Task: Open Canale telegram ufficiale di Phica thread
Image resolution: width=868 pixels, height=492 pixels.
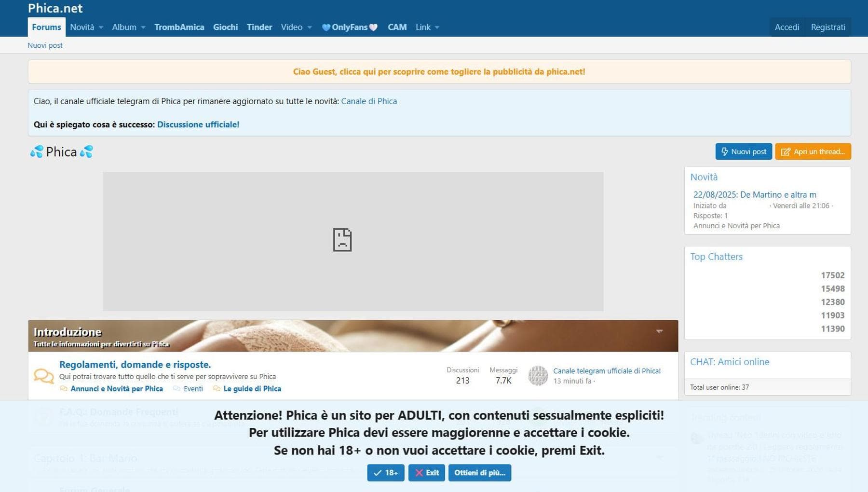Action: coord(607,371)
